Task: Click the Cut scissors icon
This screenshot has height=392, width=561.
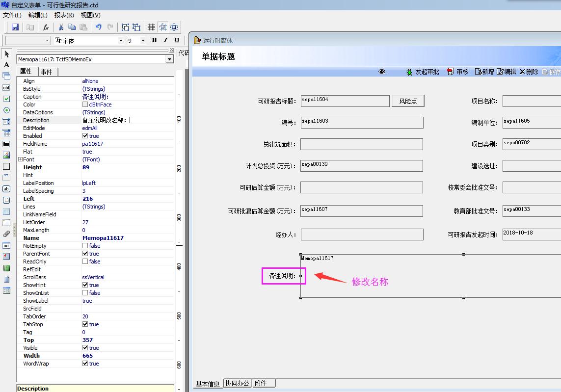Action: 61,27
